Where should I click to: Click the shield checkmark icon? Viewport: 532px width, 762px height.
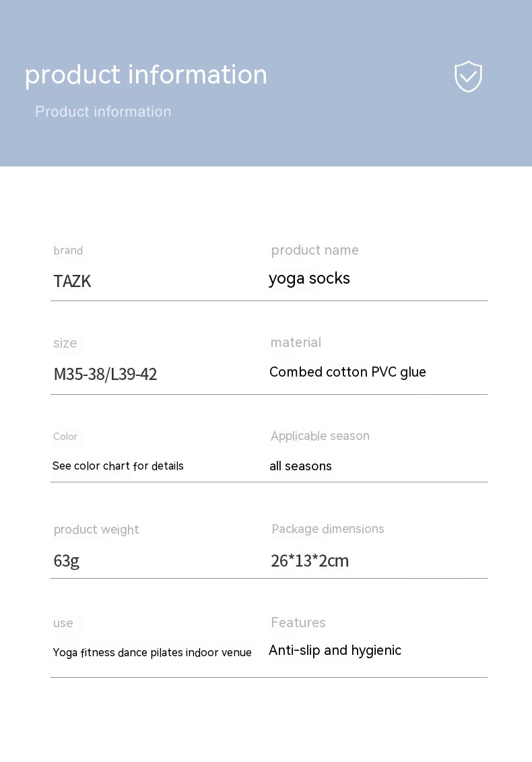[x=468, y=76]
